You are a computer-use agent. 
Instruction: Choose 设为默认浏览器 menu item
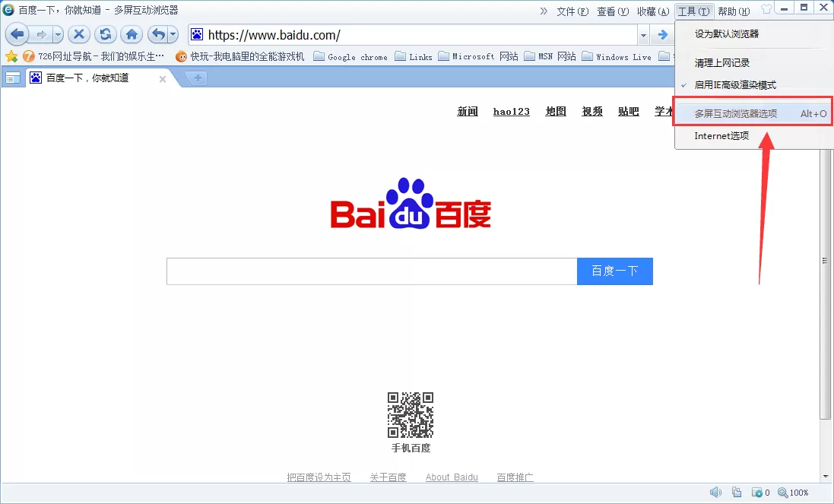pos(753,34)
